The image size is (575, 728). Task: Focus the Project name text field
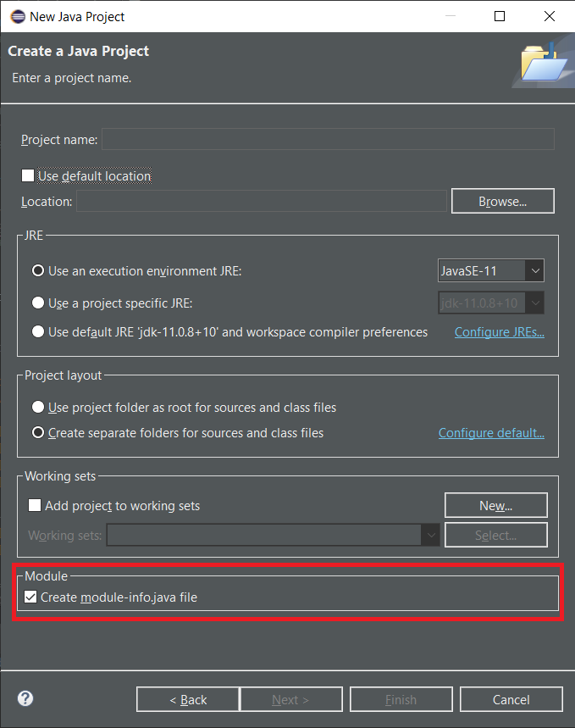tap(328, 139)
